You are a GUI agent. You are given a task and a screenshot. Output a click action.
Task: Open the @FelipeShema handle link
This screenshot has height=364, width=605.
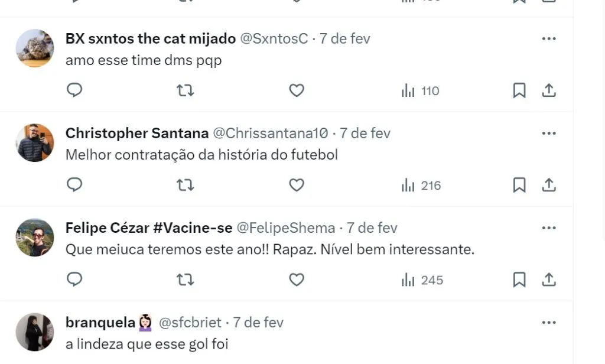point(286,228)
